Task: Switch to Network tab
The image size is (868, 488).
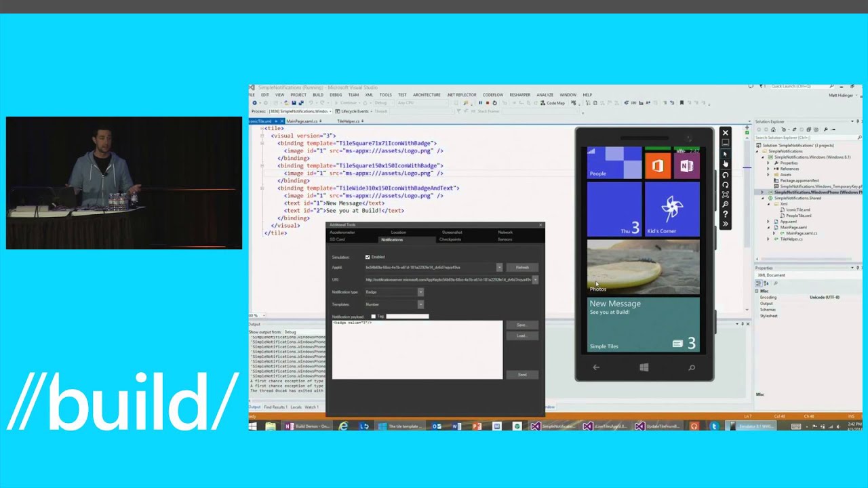Action: [x=505, y=232]
